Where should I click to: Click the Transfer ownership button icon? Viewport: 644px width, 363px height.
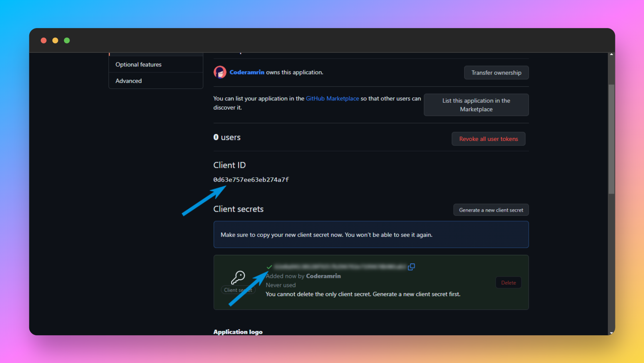pyautogui.click(x=496, y=72)
